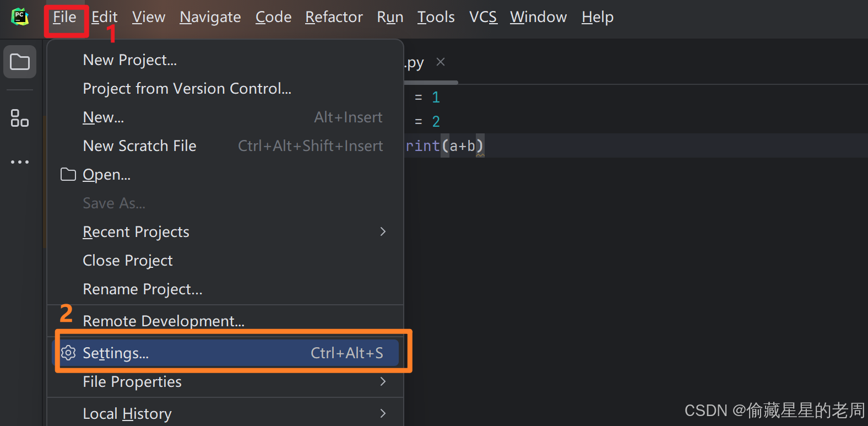868x426 pixels.
Task: Click the folder icon beside Open...
Action: 68,175
